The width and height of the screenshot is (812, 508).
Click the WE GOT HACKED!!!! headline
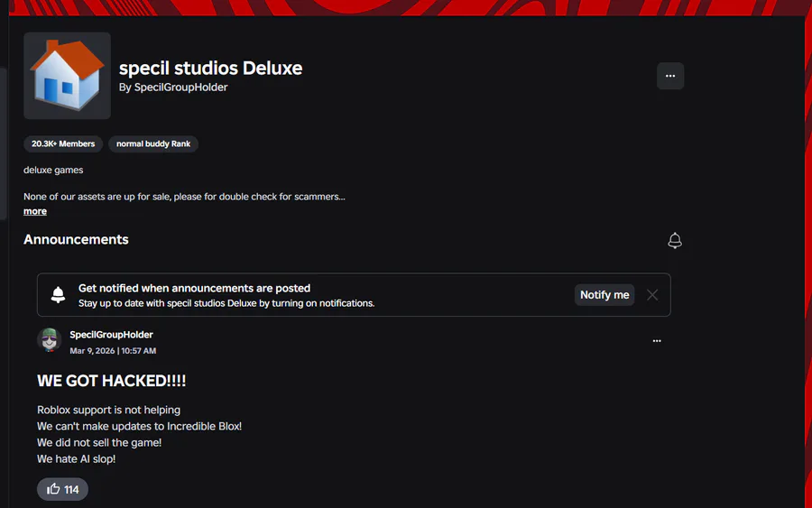pyautogui.click(x=111, y=381)
